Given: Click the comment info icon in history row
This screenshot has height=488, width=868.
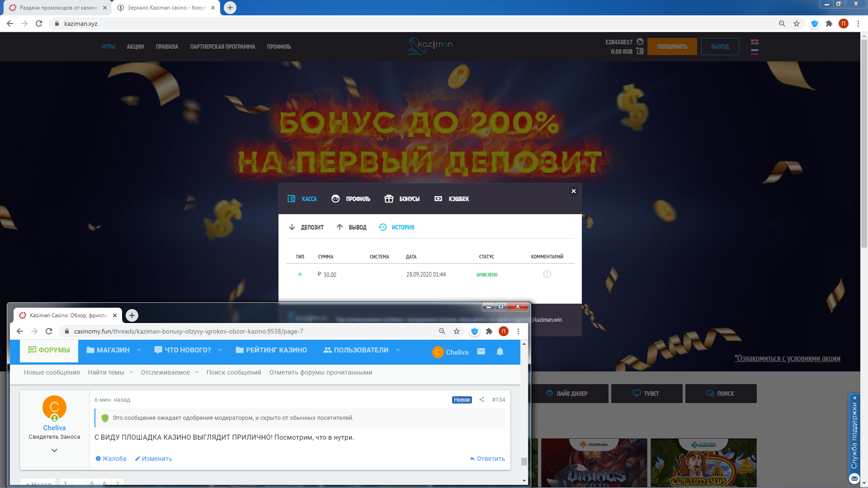Looking at the screenshot, I should pyautogui.click(x=547, y=274).
